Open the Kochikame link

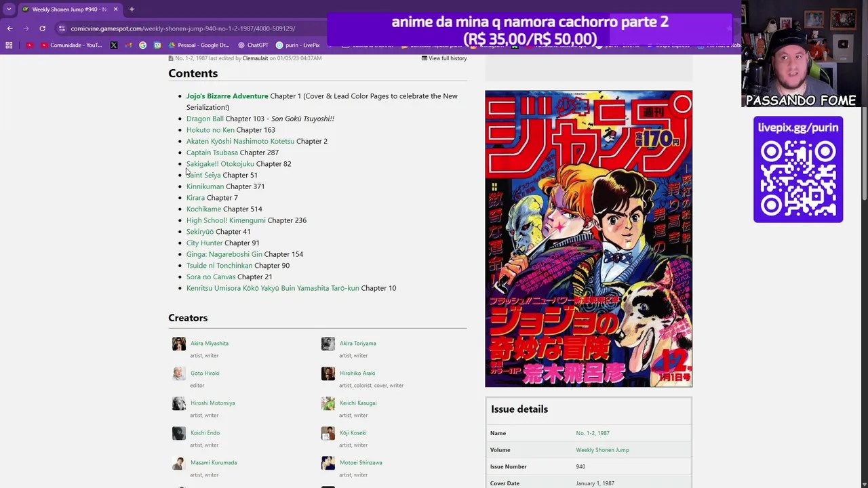click(203, 209)
